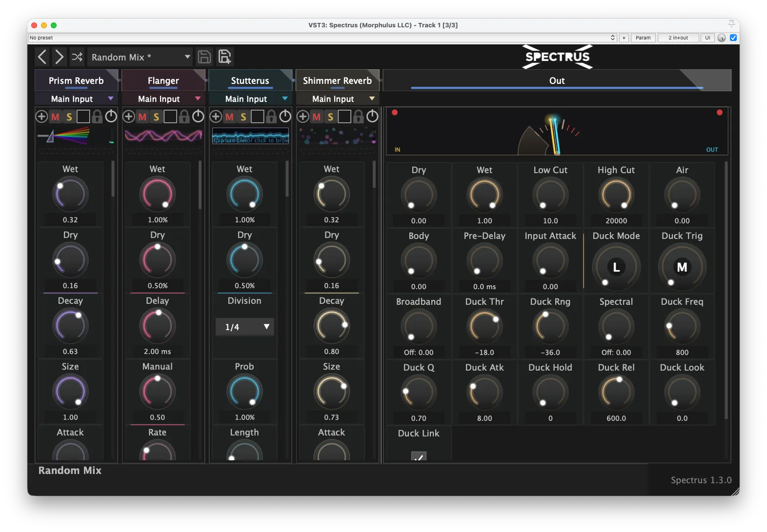Viewport: 767px width, 532px height.
Task: Click the UI button
Action: [707, 38]
